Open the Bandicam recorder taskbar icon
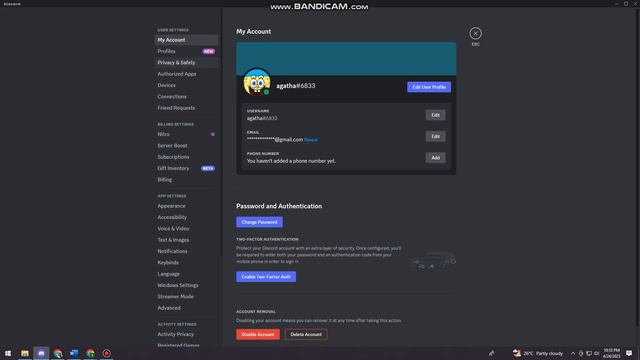The image size is (640, 360). [x=107, y=353]
